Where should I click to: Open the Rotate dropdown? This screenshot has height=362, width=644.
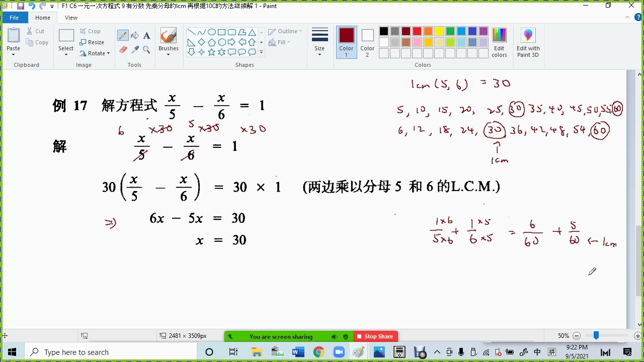(x=94, y=53)
